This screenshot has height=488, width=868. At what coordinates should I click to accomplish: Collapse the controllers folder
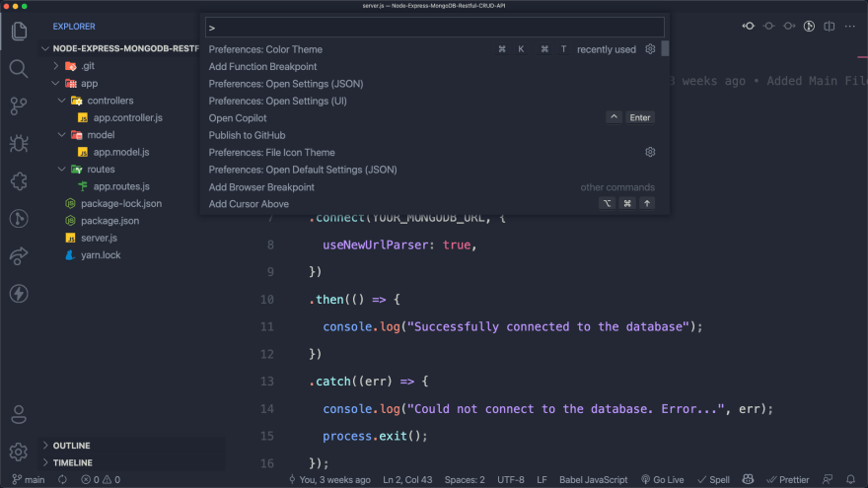tap(109, 101)
